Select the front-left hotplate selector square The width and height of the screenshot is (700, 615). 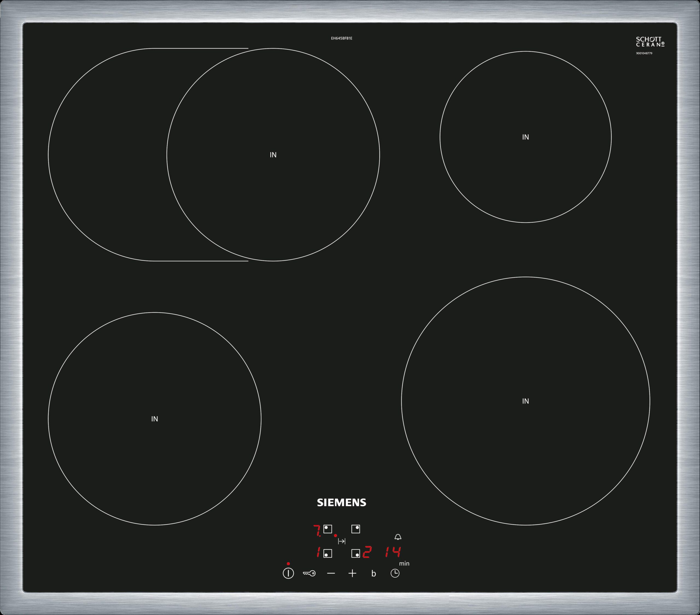[x=328, y=554]
